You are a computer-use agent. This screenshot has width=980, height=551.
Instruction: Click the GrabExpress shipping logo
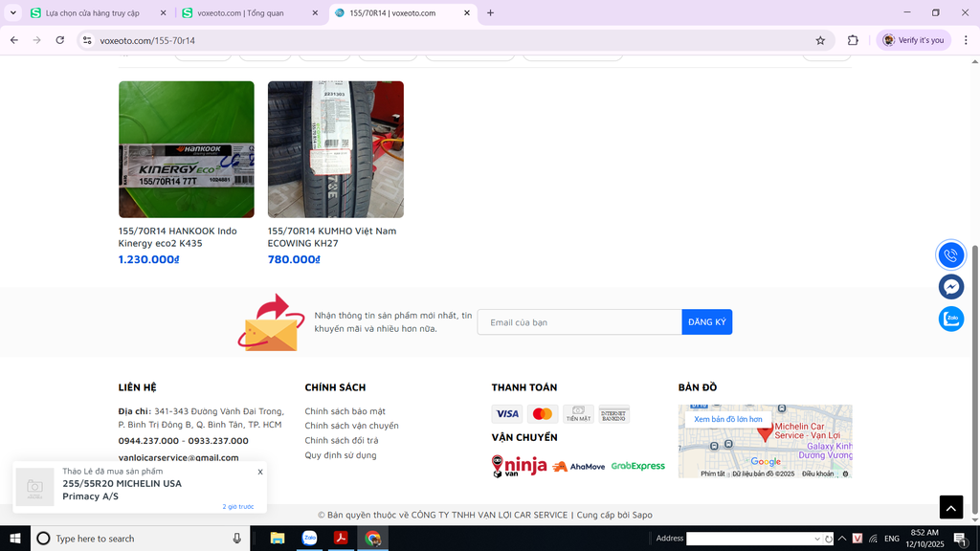click(638, 466)
